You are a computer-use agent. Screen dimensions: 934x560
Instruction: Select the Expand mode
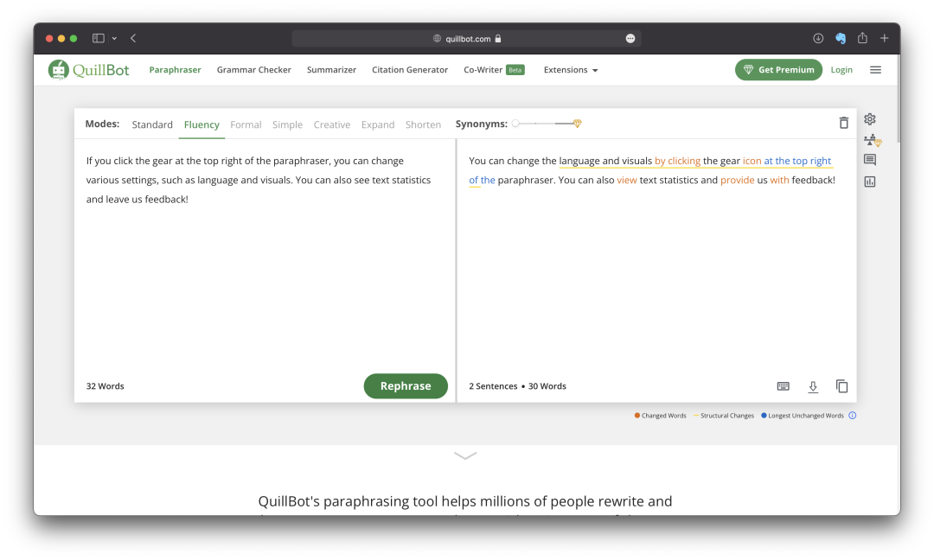click(x=378, y=124)
